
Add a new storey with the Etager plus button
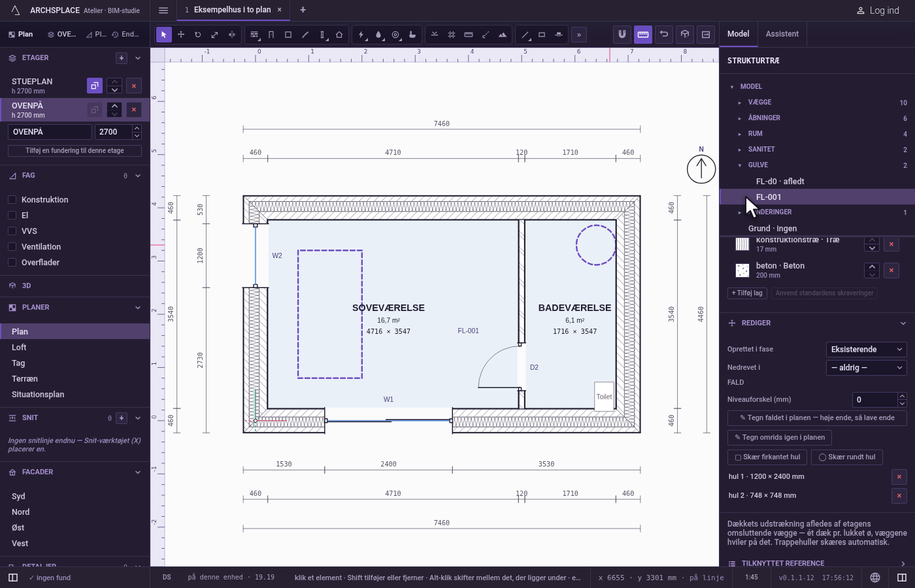pyautogui.click(x=122, y=58)
